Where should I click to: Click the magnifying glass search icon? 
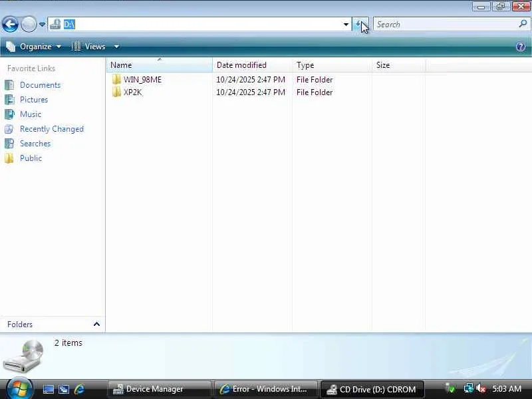point(523,24)
